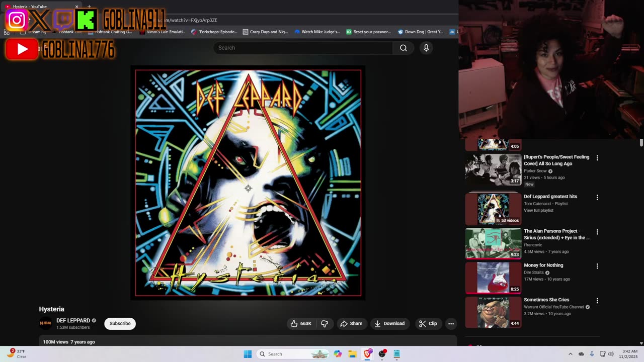Start voice search with the microphone icon

coord(426,48)
